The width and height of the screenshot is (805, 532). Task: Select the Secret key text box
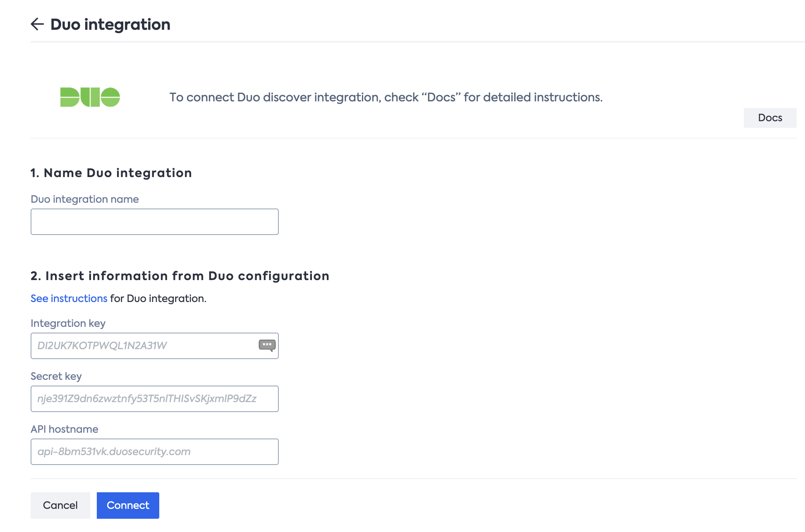(154, 399)
